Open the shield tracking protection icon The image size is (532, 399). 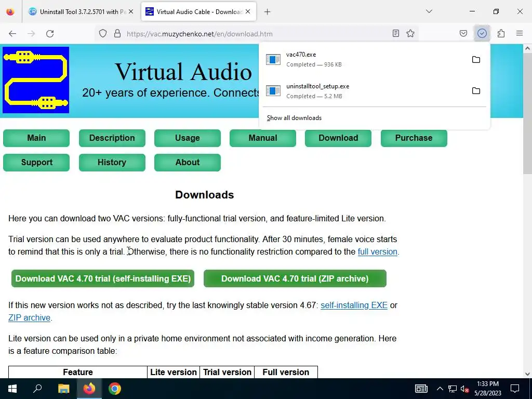click(103, 34)
